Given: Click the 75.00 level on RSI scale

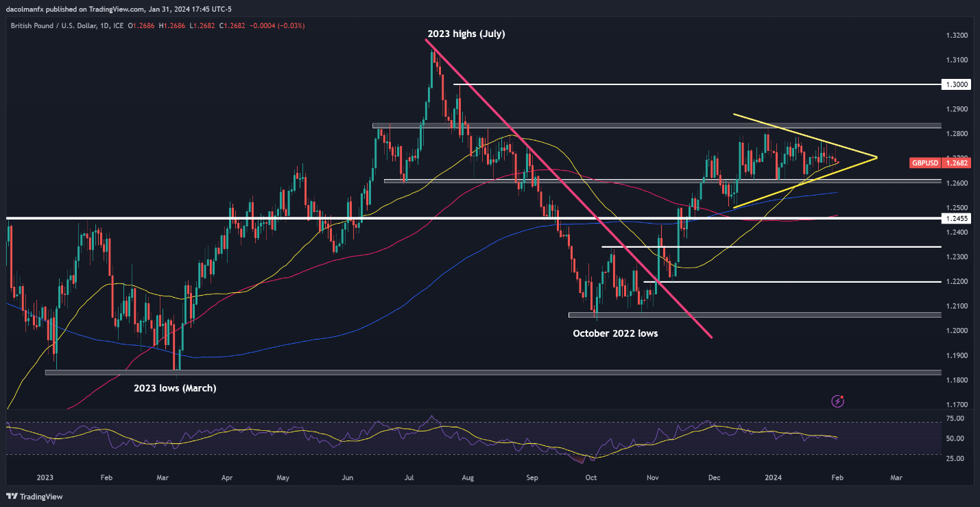Looking at the screenshot, I should tap(955, 418).
